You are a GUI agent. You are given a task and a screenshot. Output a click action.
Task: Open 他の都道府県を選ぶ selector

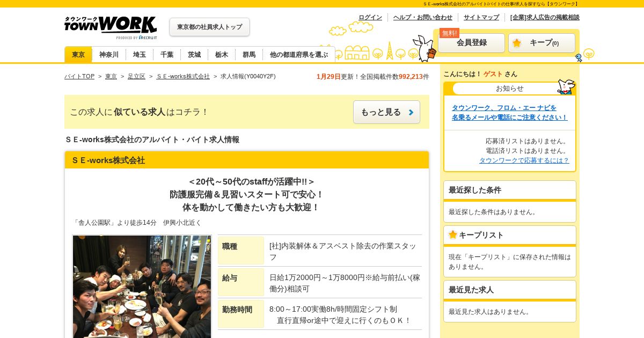click(299, 55)
